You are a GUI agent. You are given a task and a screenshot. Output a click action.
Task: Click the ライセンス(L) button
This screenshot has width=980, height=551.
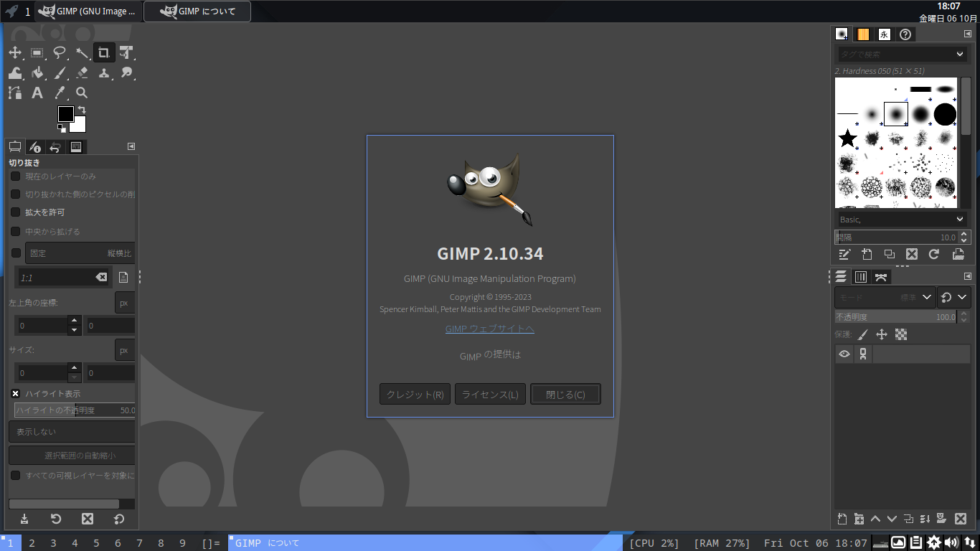[x=490, y=394]
